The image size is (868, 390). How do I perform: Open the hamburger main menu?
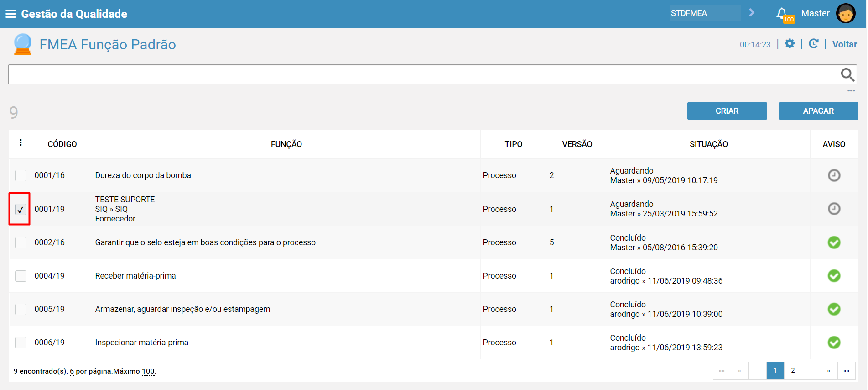pyautogui.click(x=10, y=14)
